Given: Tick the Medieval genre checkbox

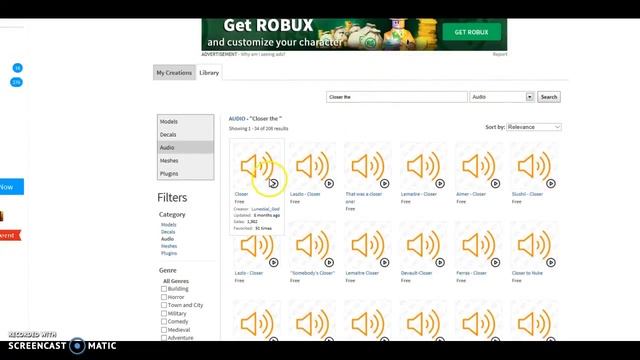Looking at the screenshot, I should [164, 330].
